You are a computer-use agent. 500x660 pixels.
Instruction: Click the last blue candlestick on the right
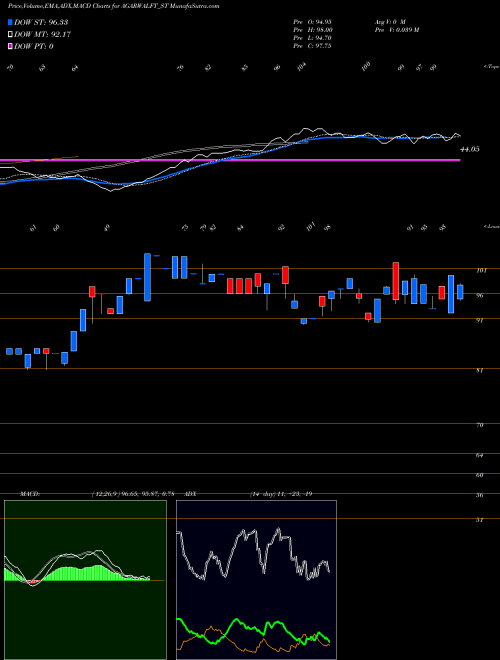click(x=460, y=292)
